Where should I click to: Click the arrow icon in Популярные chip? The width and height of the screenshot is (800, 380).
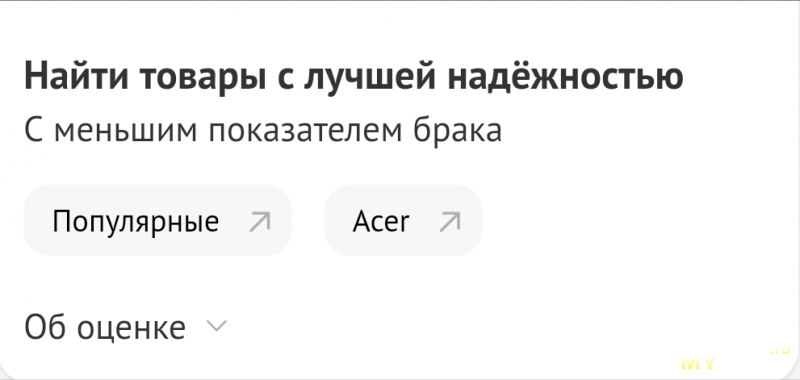tap(260, 222)
